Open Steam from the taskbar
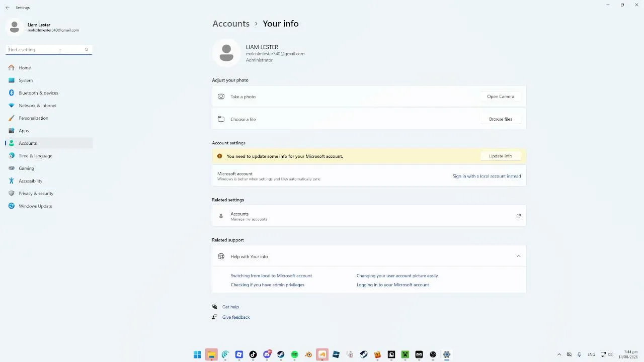Viewport: 644px width, 362px height. [281, 354]
